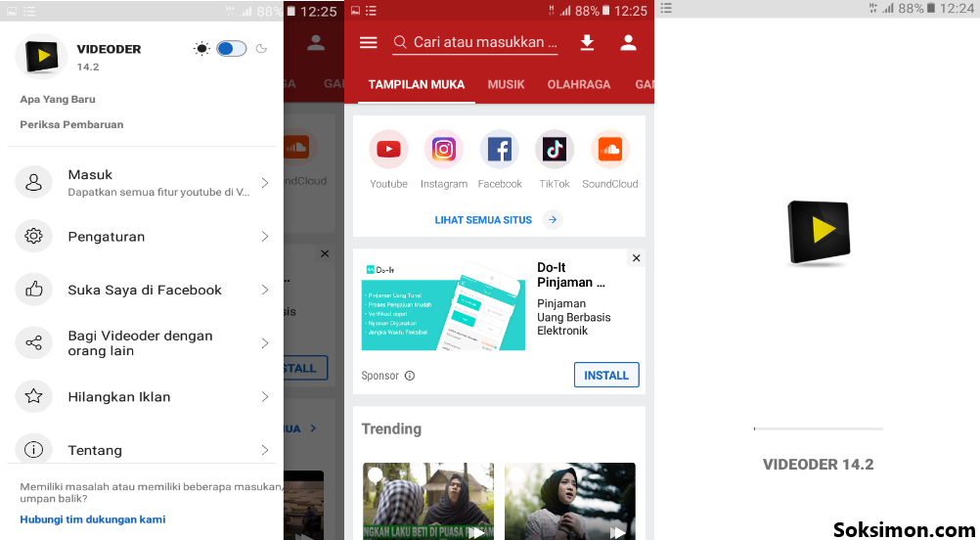
Task: Expand Suka Saya di Facebook chevron
Action: click(265, 290)
